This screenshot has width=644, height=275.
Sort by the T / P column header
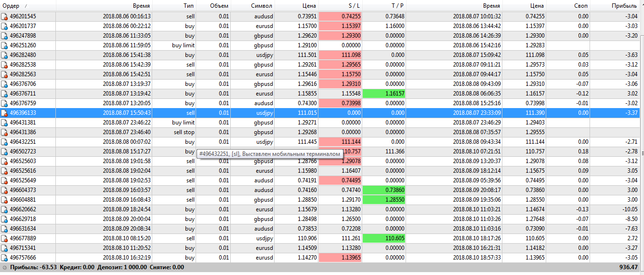tap(384, 6)
